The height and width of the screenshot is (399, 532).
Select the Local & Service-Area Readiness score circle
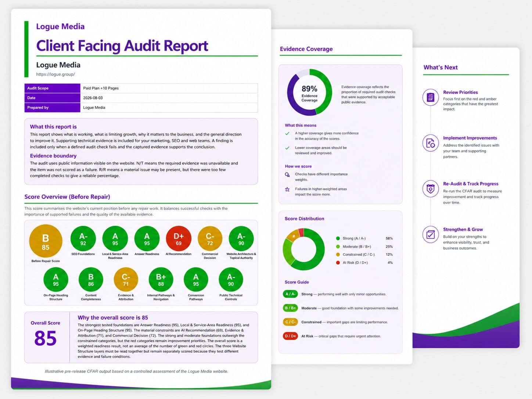(x=115, y=238)
